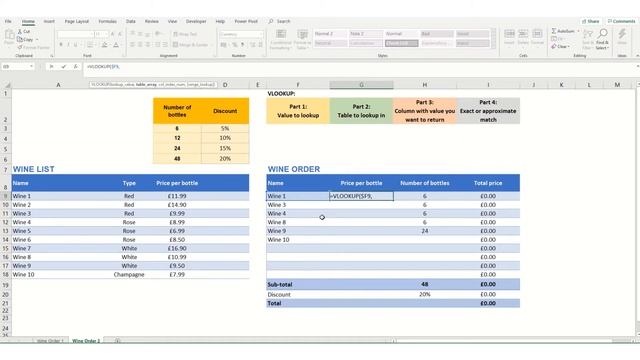Open the Review ribbon tab

(x=151, y=21)
